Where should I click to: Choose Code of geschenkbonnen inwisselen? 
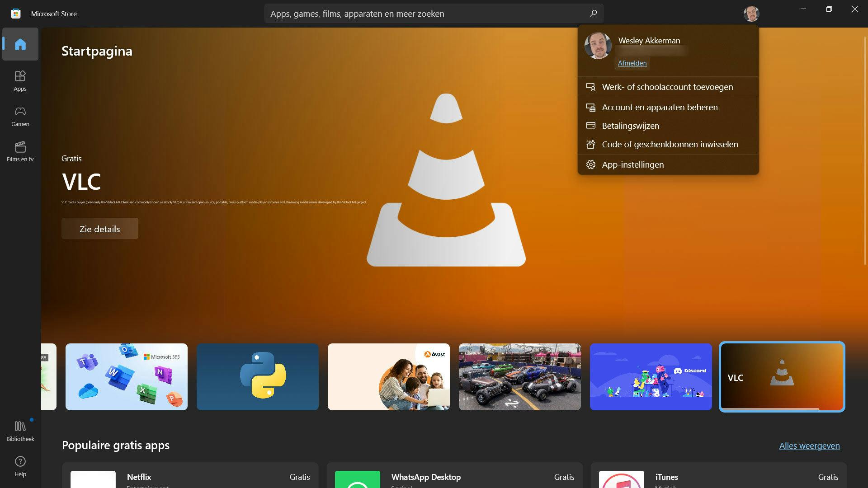click(x=670, y=145)
